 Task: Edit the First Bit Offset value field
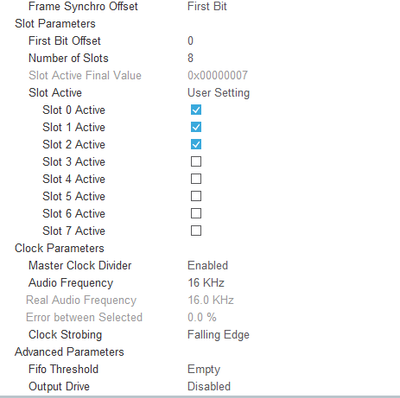[190, 41]
